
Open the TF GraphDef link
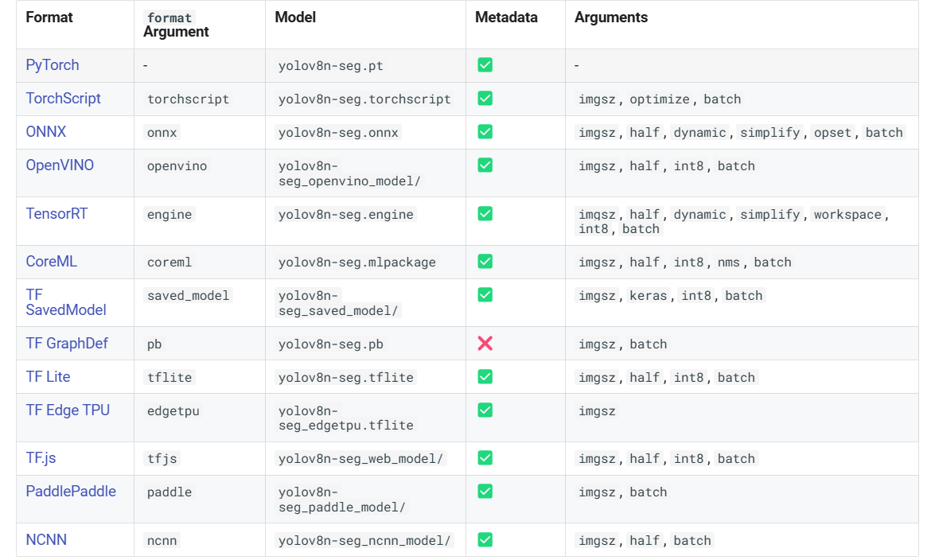point(67,344)
